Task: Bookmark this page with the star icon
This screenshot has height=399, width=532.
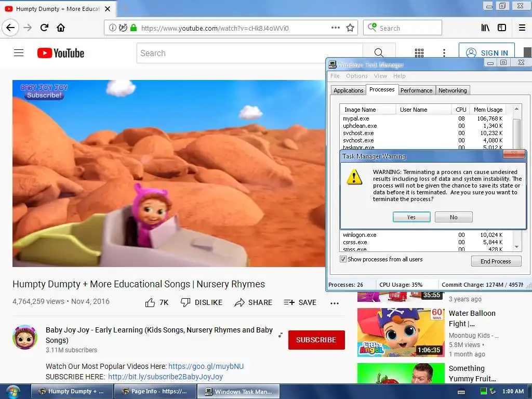Action: pyautogui.click(x=350, y=28)
